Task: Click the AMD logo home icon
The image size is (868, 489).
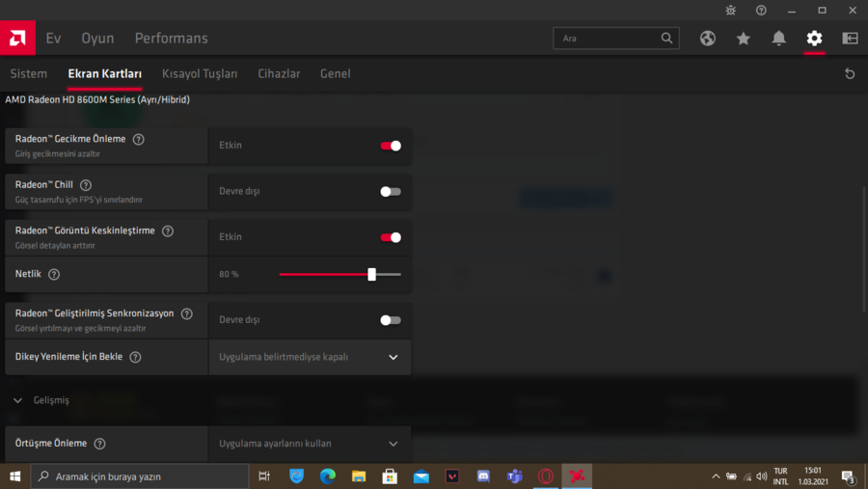Action: point(17,39)
